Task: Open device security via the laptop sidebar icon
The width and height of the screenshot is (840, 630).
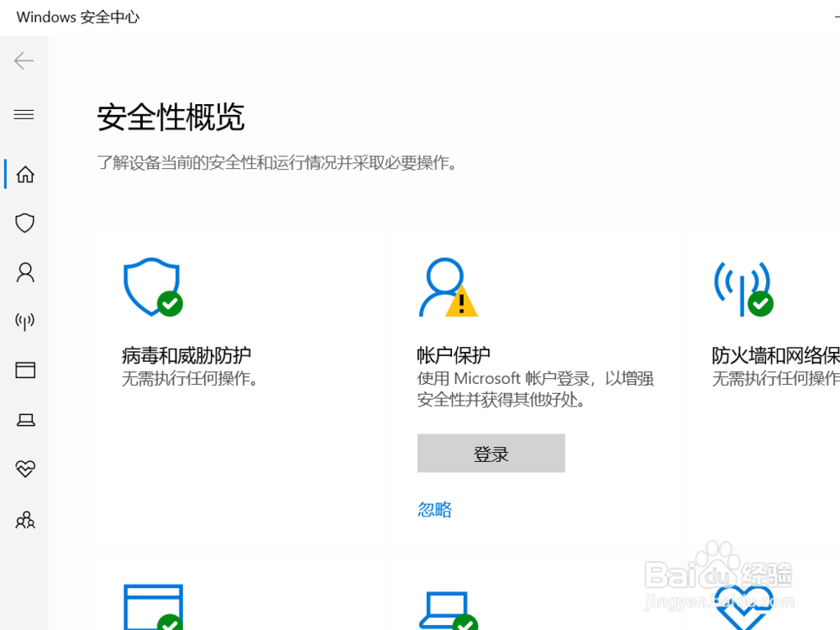Action: [24, 419]
